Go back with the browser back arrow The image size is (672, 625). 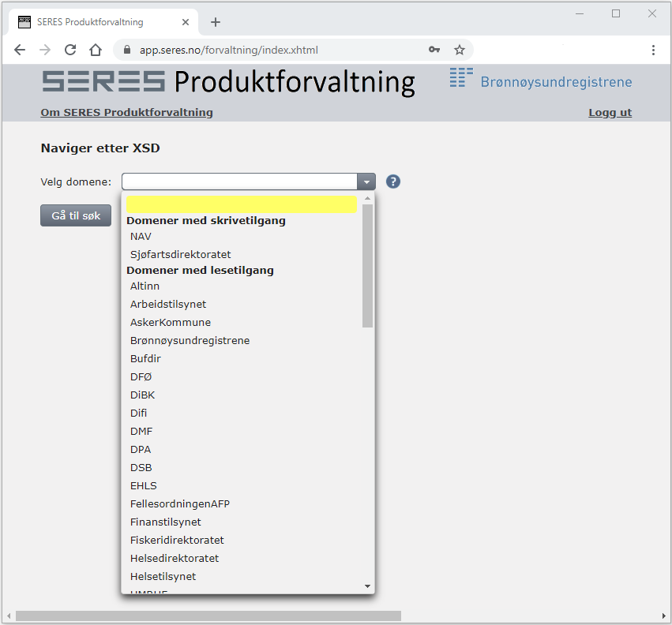pos(20,51)
